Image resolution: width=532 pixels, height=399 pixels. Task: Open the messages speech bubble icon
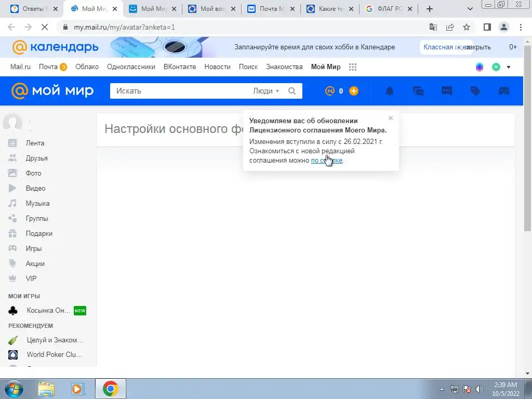coord(446,91)
